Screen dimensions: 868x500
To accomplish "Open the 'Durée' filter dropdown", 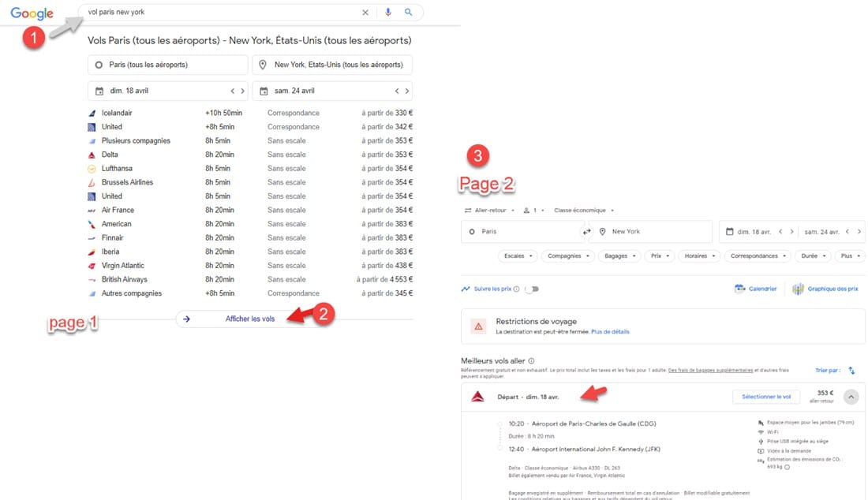I will click(x=814, y=256).
